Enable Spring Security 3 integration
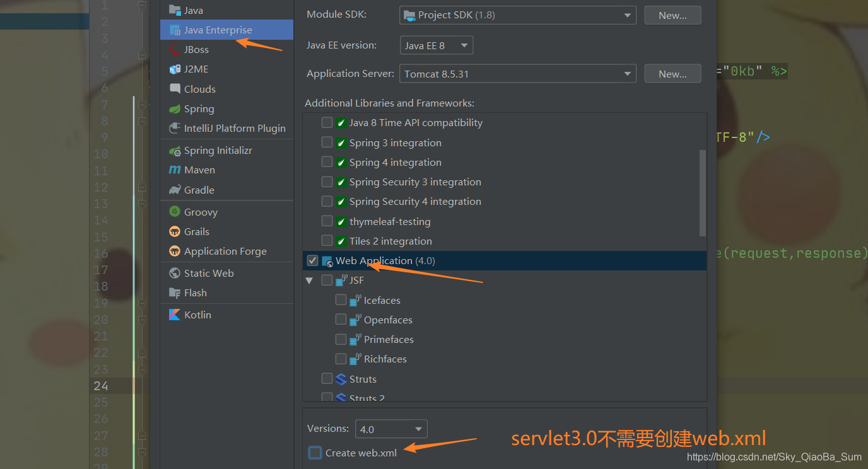868x469 pixels. (327, 182)
